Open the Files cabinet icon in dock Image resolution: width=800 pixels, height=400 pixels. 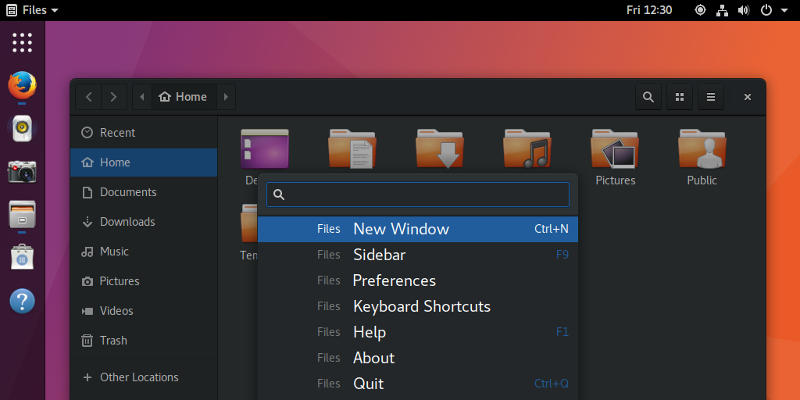[x=22, y=214]
